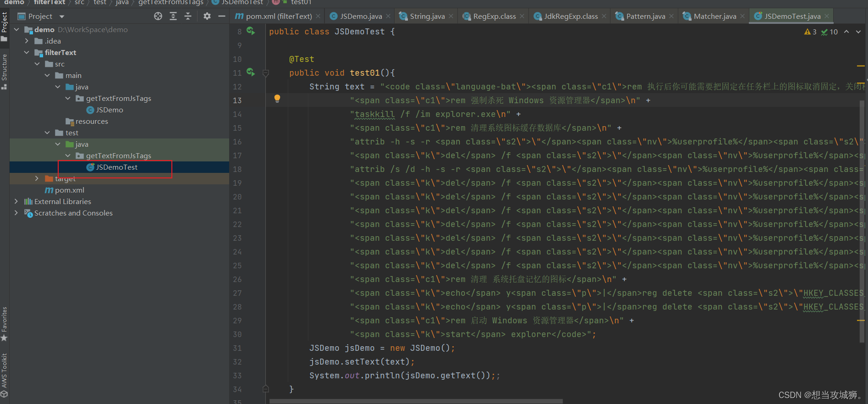Close the String.java tab
Viewport: 868px width, 404px height.
pyautogui.click(x=451, y=16)
